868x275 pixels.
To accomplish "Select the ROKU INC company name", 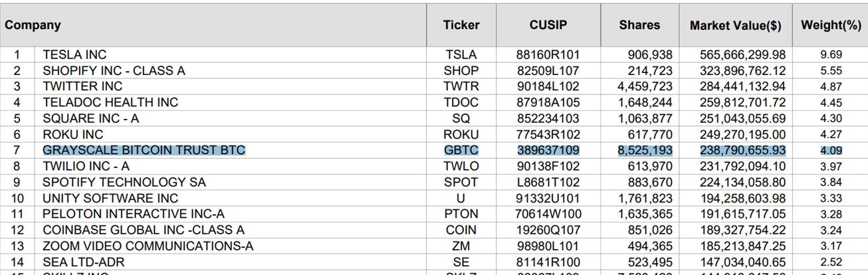I will pos(73,135).
